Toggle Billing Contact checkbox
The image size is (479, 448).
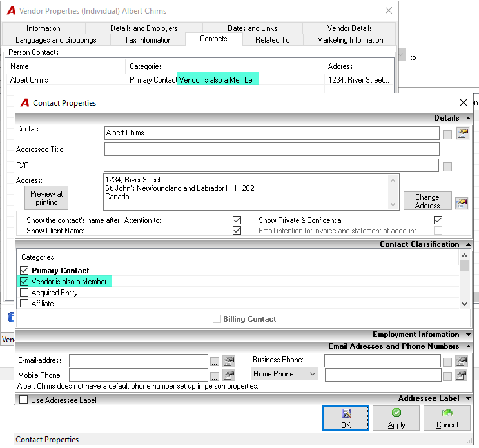[x=217, y=319]
